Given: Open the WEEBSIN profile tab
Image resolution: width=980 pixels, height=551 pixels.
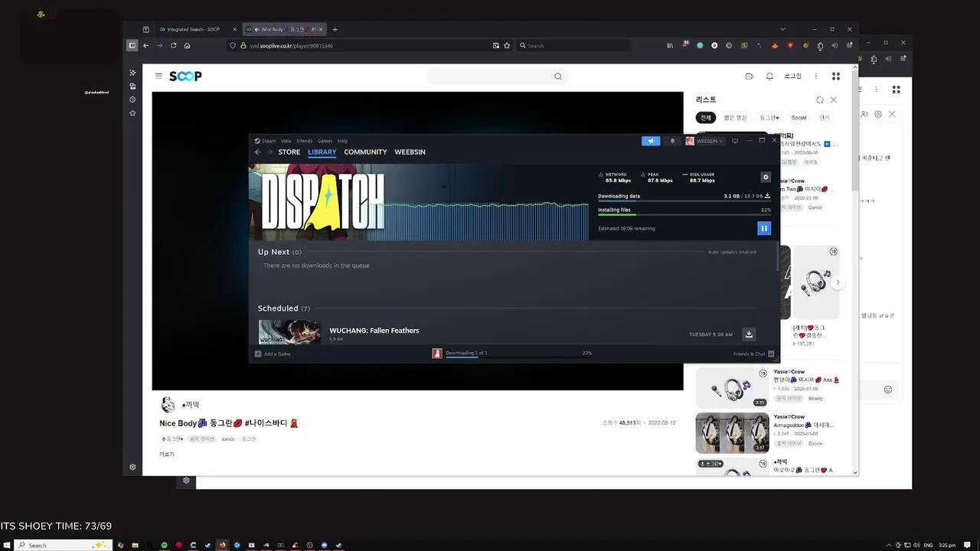Looking at the screenshot, I should pyautogui.click(x=410, y=152).
